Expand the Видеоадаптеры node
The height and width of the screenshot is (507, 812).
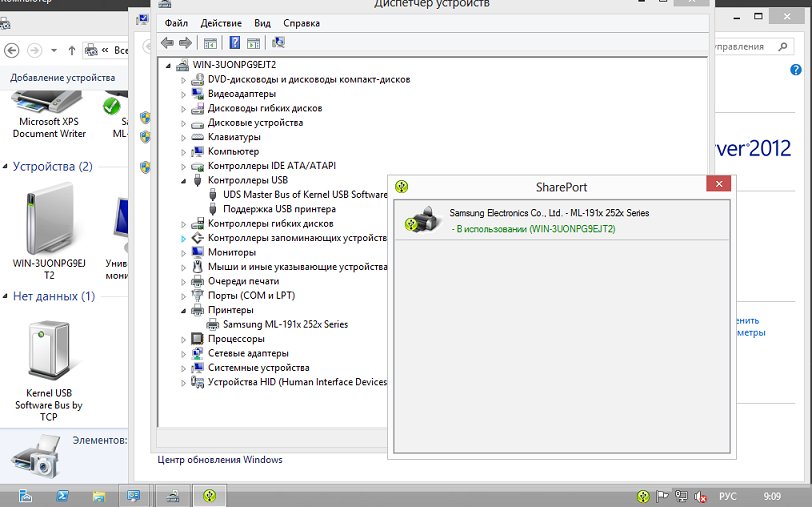pyautogui.click(x=183, y=95)
